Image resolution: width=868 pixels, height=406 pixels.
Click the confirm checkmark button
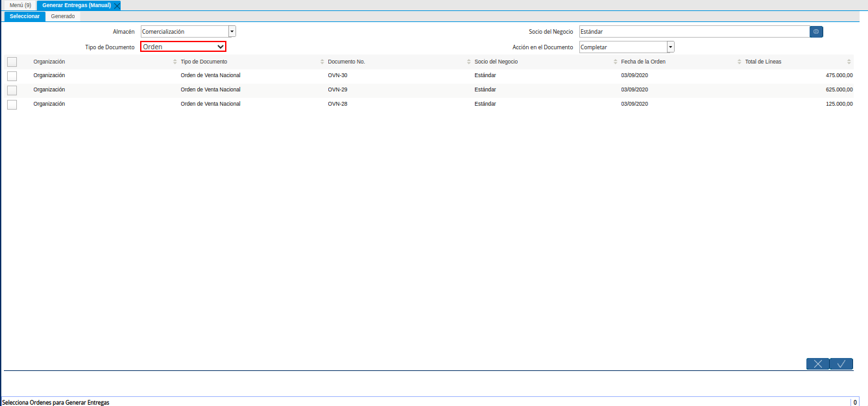(x=841, y=364)
